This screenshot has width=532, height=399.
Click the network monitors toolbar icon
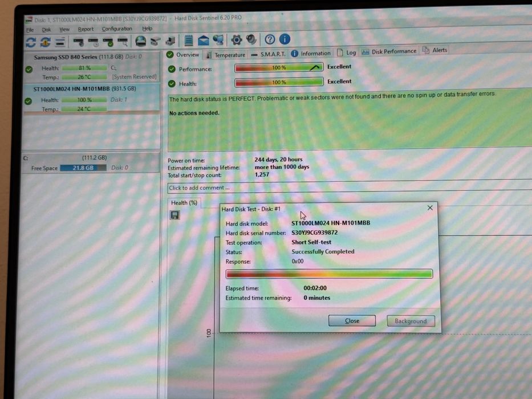(218, 40)
